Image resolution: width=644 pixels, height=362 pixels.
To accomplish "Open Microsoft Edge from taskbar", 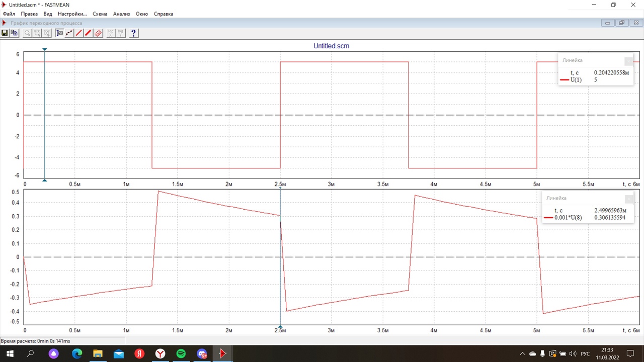I will click(76, 354).
